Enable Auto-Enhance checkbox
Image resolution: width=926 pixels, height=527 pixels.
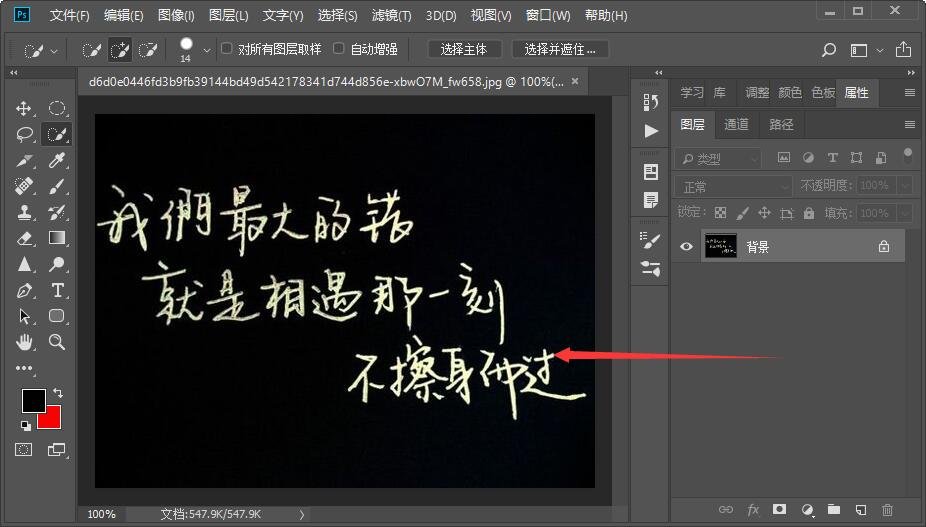[x=339, y=48]
